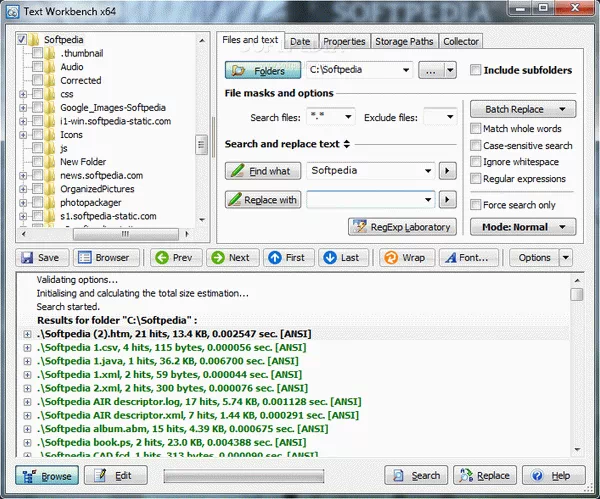This screenshot has width=600, height=499.
Task: Open the Mode: Normal dropdown
Action: coord(523,227)
